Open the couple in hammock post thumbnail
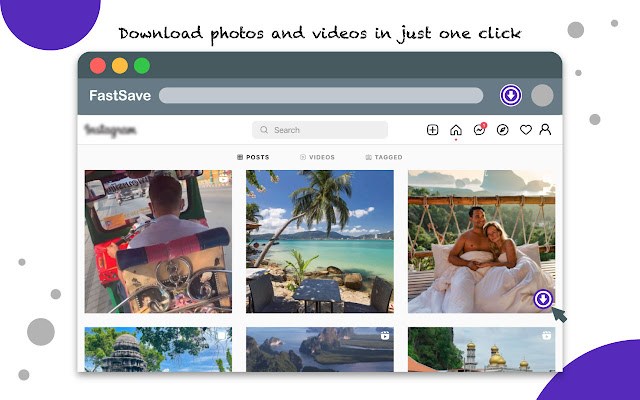Viewport: 640px width, 400px height. (481, 242)
